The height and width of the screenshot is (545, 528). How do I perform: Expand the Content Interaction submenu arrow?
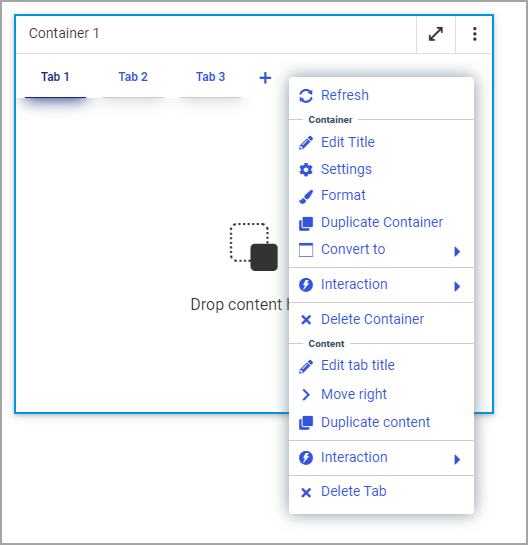click(457, 459)
